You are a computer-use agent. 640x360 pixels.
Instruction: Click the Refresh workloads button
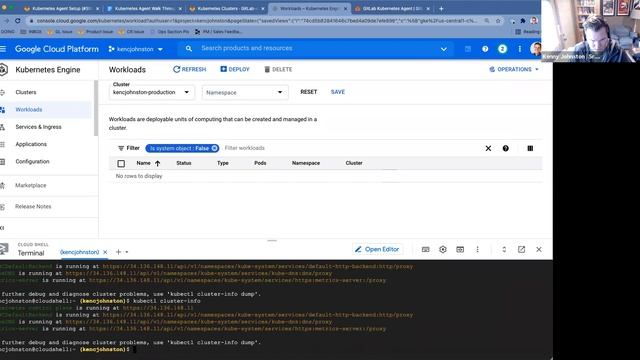[189, 69]
